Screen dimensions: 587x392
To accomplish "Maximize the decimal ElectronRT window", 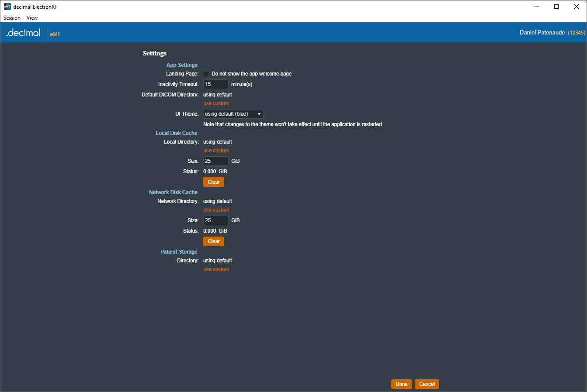I will (x=556, y=7).
